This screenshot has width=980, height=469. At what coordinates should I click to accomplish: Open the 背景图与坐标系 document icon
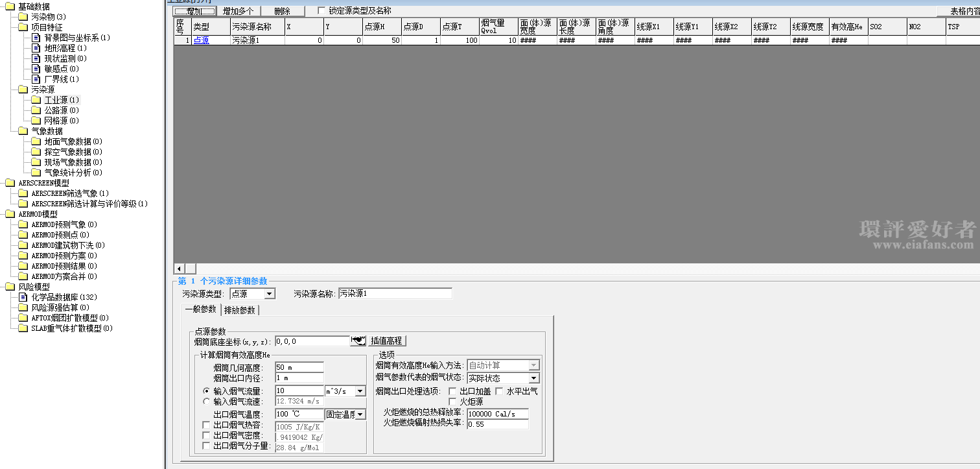(36, 38)
